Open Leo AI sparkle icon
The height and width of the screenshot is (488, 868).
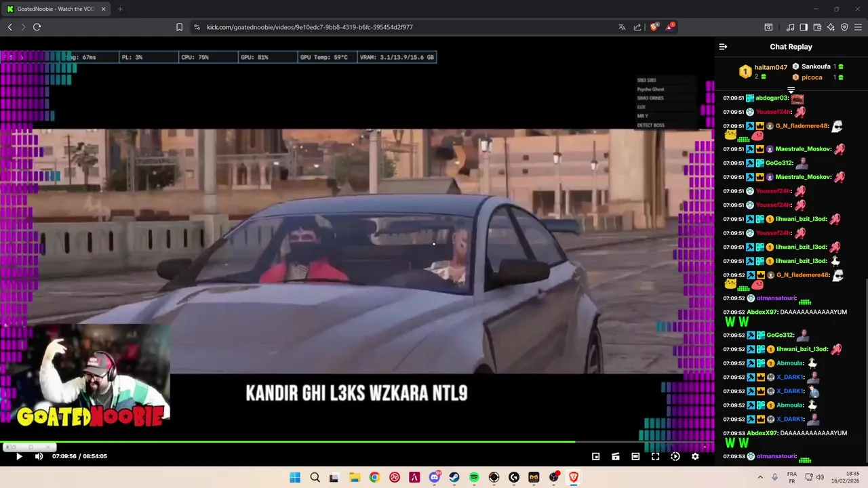coord(831,27)
